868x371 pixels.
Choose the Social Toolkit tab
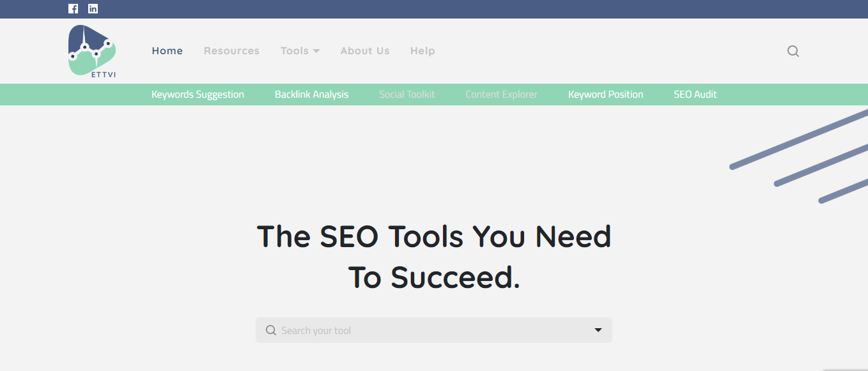pyautogui.click(x=407, y=95)
